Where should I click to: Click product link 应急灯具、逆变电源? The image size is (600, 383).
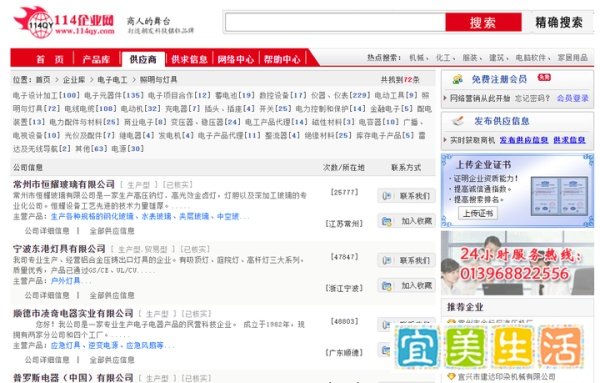85,346
